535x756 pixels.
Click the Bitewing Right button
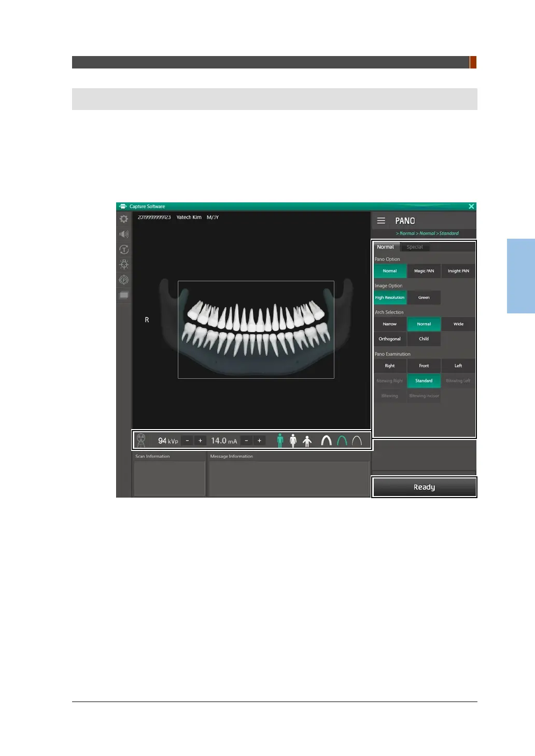click(390, 381)
